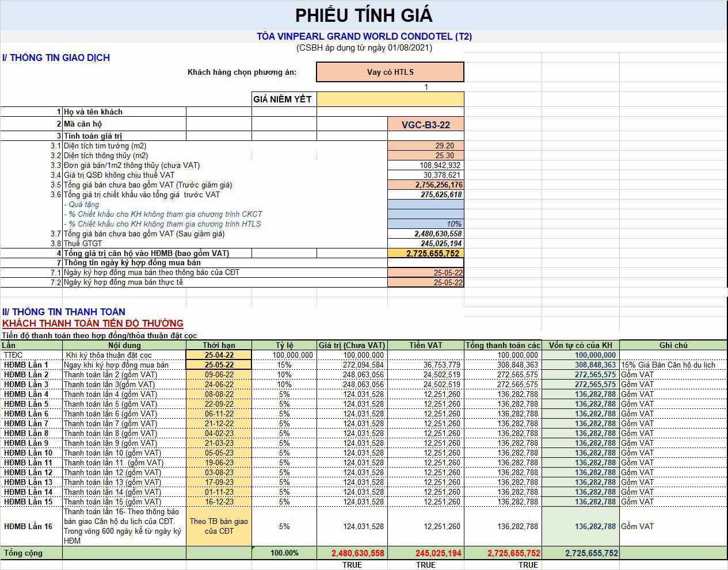Select the 'Diện tích thông thủy (m2)' label

(x=106, y=156)
